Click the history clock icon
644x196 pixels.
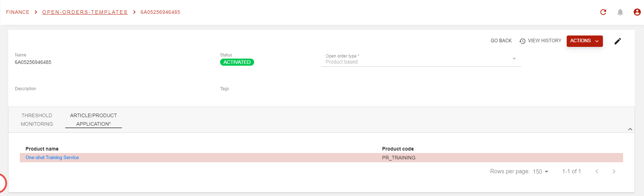pos(522,41)
